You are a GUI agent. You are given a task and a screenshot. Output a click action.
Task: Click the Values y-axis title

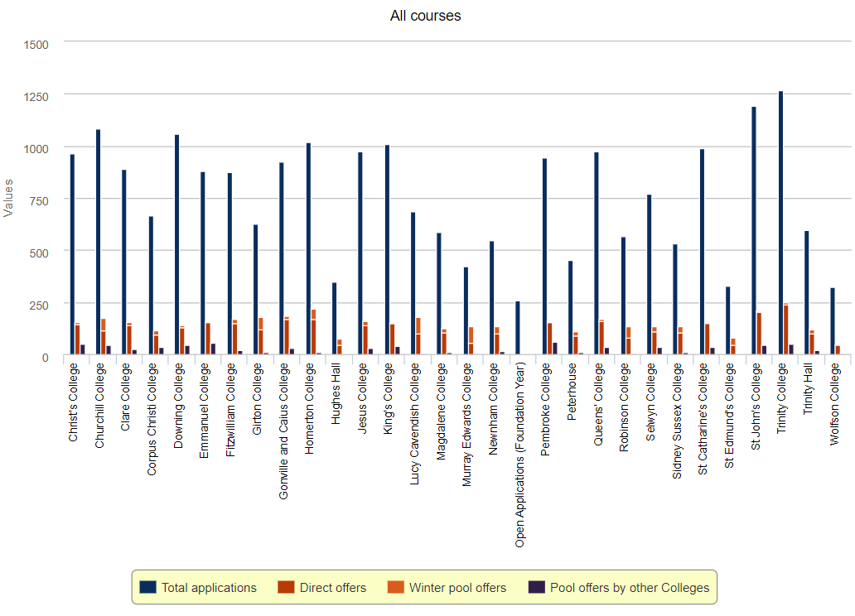coord(8,197)
